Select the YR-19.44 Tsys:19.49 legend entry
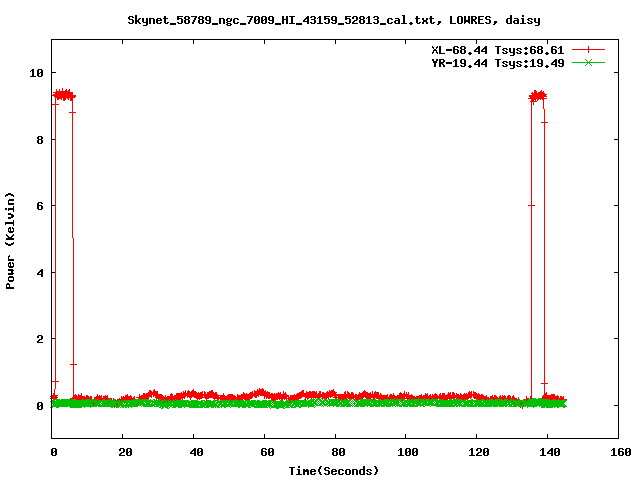 498,63
